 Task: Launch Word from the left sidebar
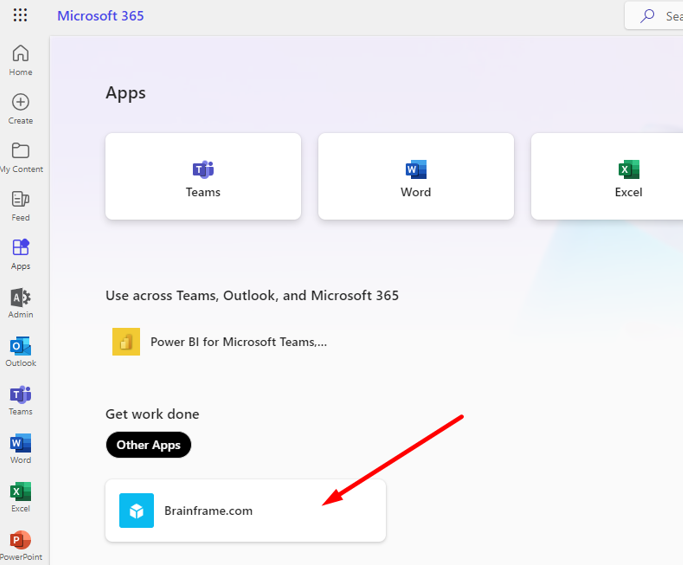click(x=20, y=448)
